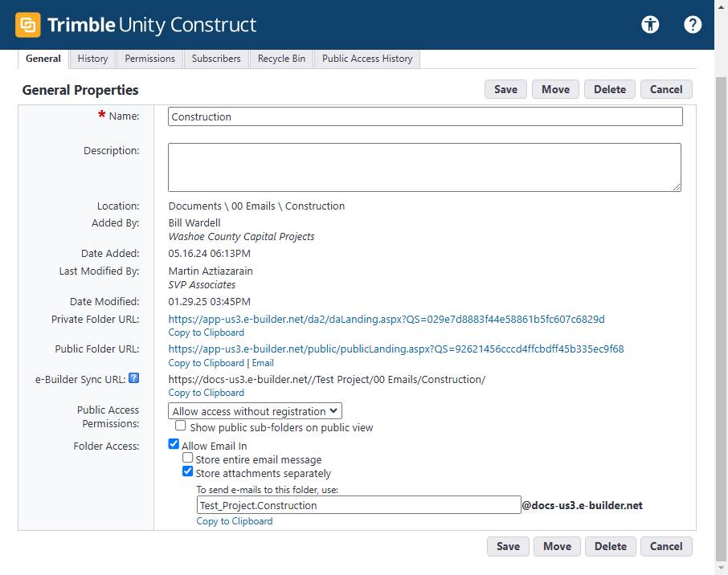Open the help question mark icon
728x575 pixels.
(693, 24)
